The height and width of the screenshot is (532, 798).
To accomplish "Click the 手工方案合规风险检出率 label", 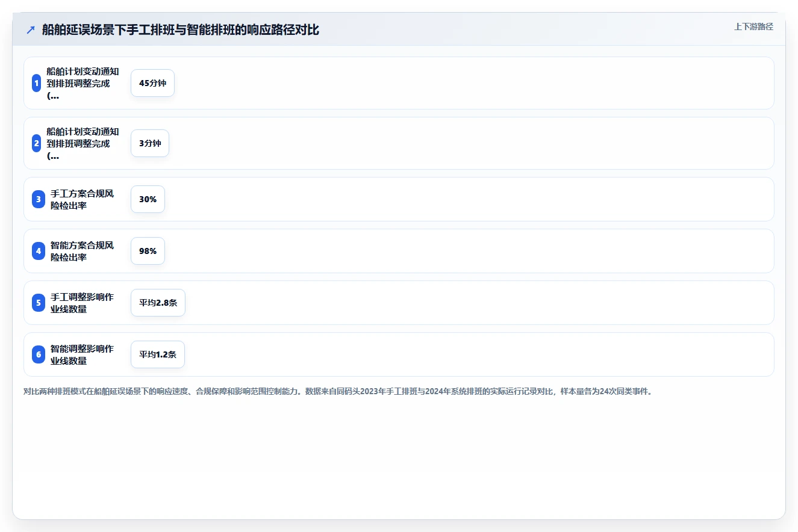I will point(82,199).
